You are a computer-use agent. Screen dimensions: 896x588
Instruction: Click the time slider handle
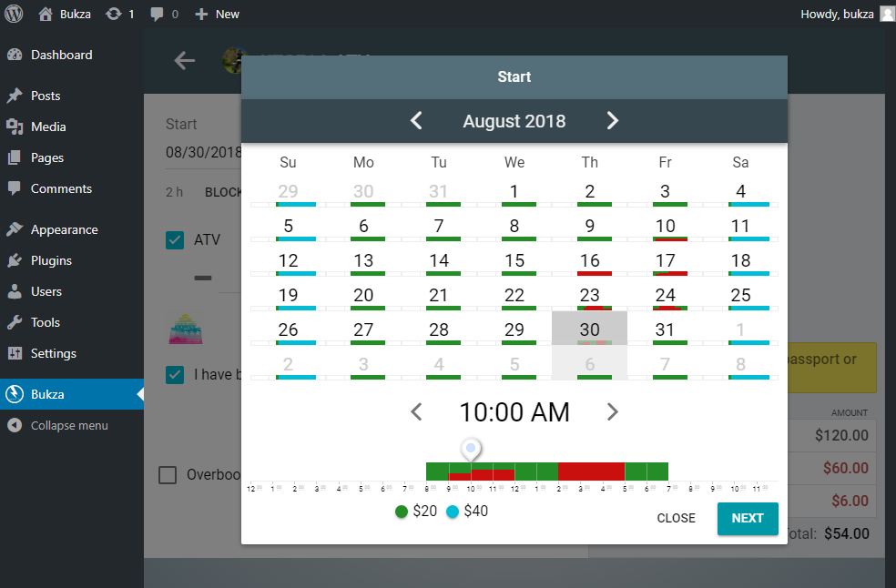471,449
